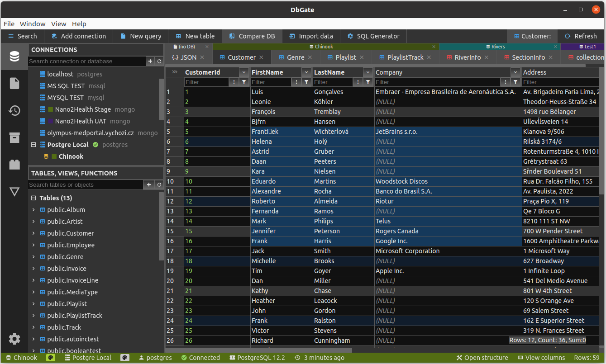Open the saved files sidebar icon
This screenshot has width=606, height=364.
(14, 83)
